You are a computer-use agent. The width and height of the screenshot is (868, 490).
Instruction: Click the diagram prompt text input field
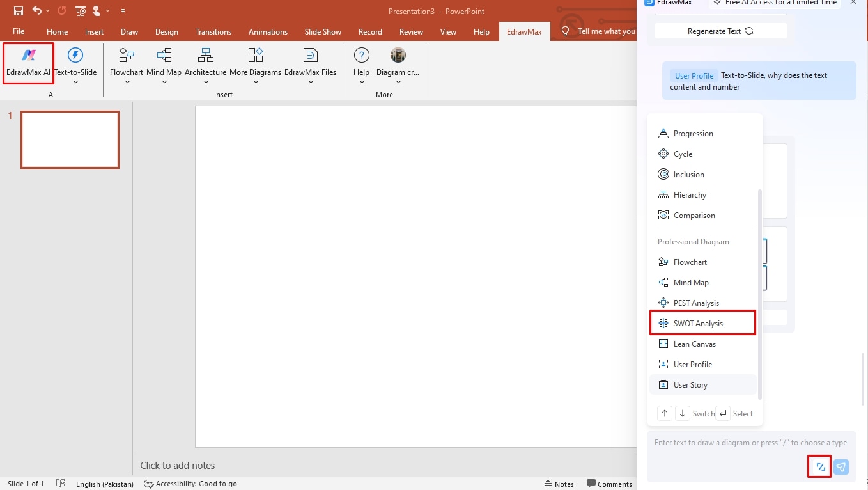coord(750,443)
